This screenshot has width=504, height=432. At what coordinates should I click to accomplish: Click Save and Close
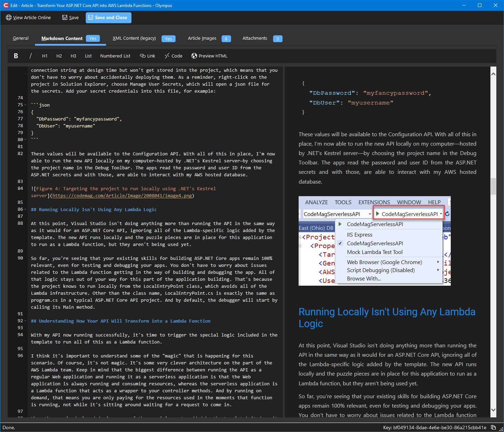[x=109, y=17]
